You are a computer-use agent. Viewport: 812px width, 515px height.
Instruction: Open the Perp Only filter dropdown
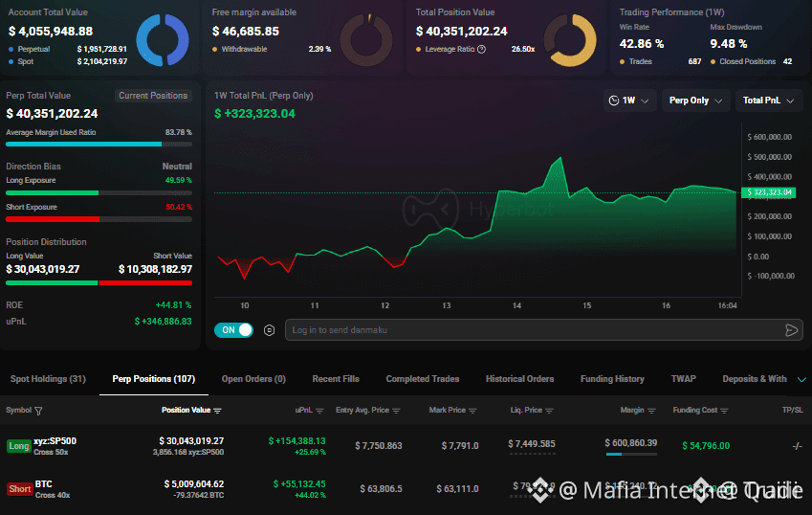point(696,101)
